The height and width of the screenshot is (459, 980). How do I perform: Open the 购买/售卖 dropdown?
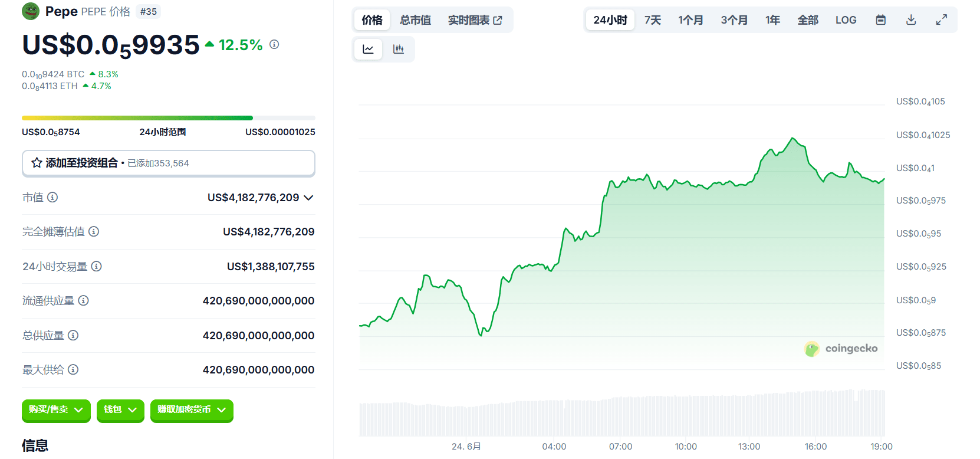[x=56, y=410]
